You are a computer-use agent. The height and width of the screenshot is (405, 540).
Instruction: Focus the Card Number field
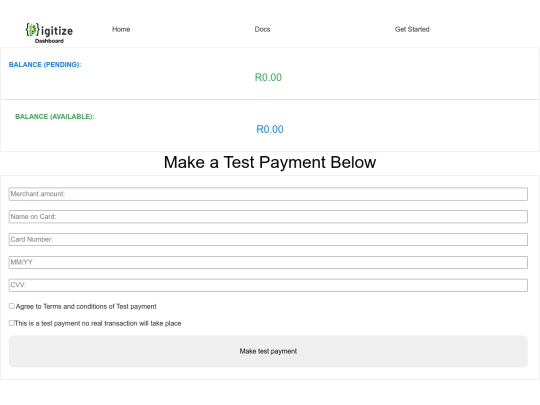(x=268, y=239)
